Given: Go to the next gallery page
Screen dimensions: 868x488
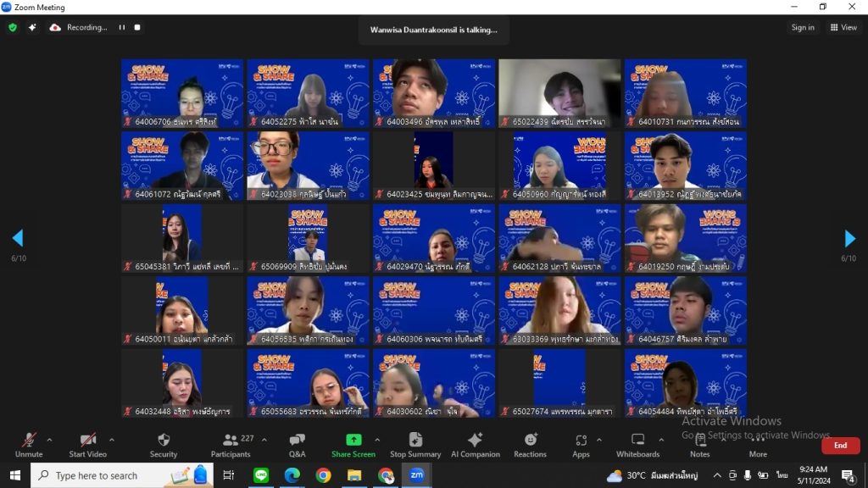Looking at the screenshot, I should coord(849,238).
